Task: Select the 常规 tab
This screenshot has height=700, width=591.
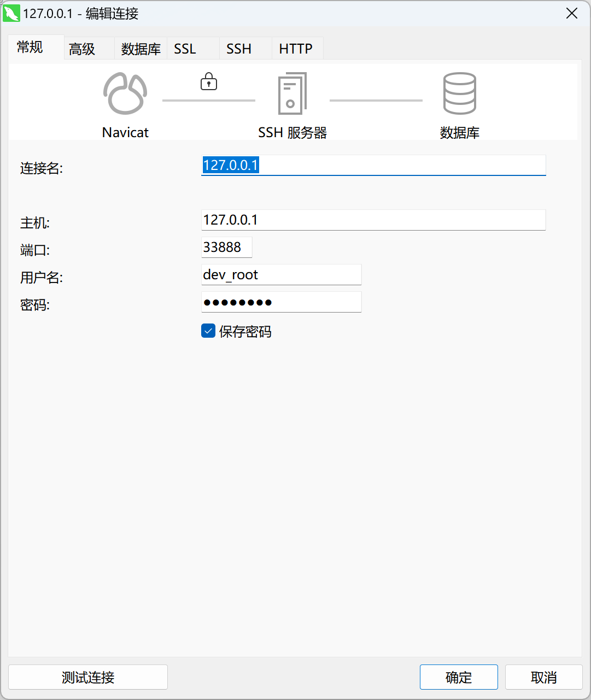Action: (x=30, y=48)
